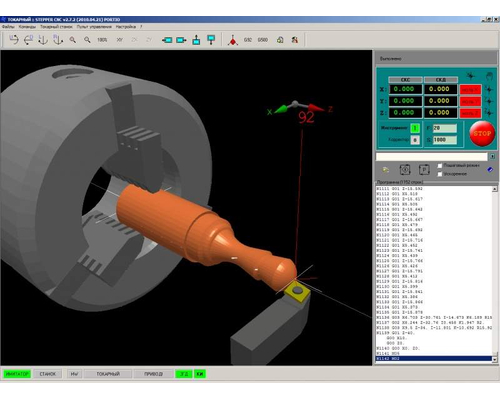Toggle the СТАНОК status button
This screenshot has width=500, height=400.
48,374
